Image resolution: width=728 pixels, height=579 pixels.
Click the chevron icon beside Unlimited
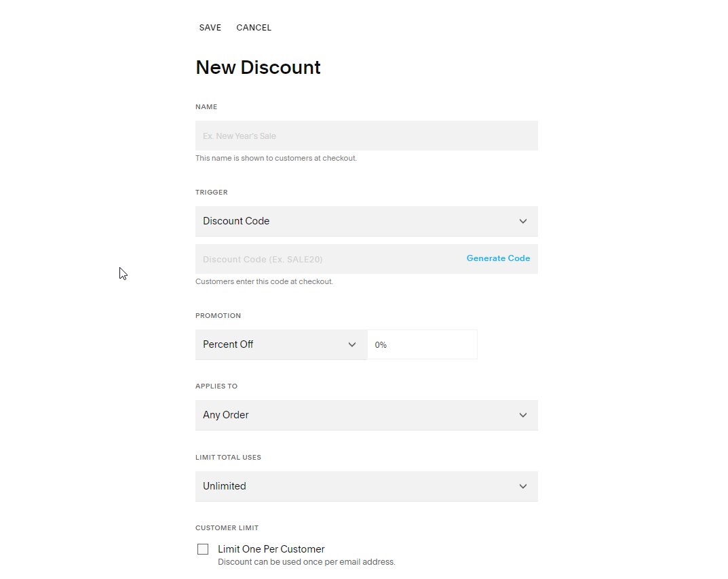[x=523, y=486]
